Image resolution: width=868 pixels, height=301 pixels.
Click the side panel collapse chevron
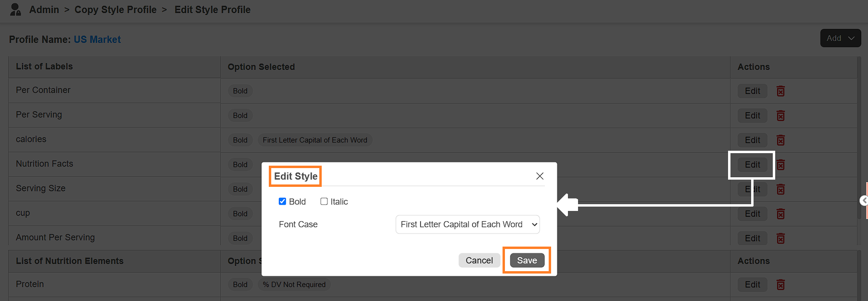(x=864, y=200)
